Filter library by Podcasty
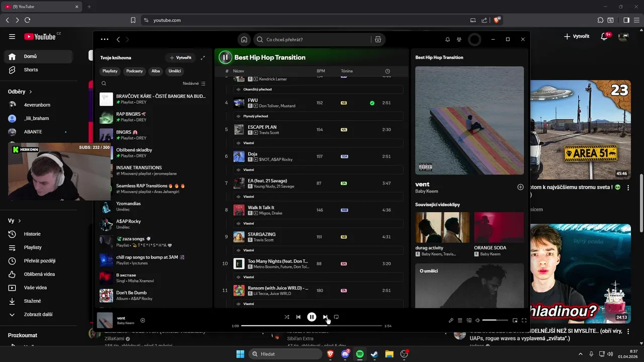 [x=134, y=71]
